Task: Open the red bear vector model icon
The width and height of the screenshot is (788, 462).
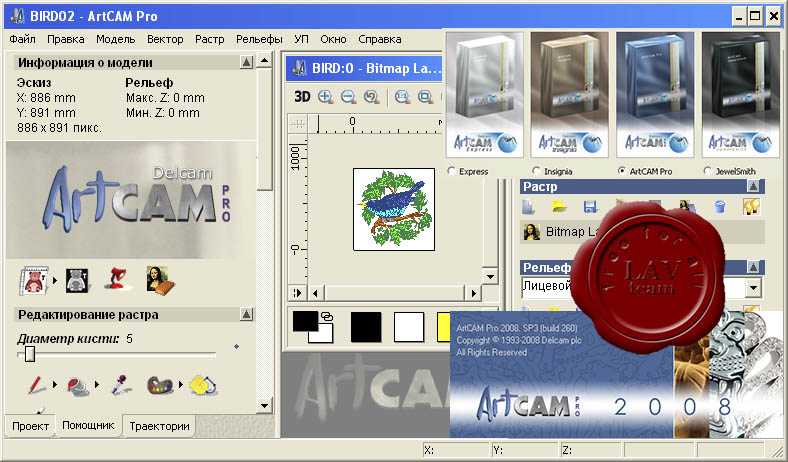Action: pos(34,280)
